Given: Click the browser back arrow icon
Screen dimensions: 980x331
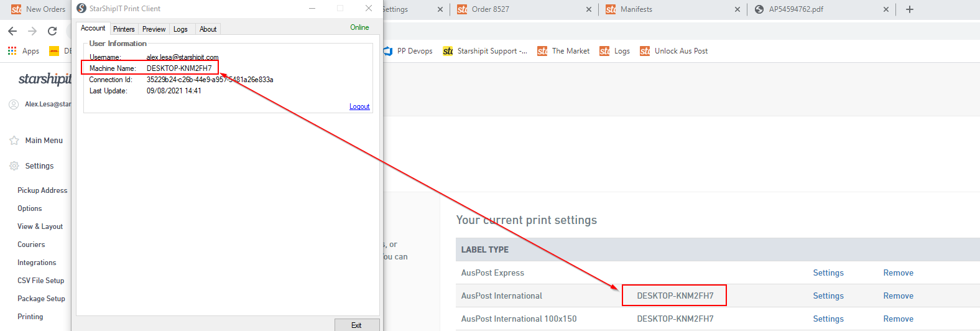Looking at the screenshot, I should 12,31.
